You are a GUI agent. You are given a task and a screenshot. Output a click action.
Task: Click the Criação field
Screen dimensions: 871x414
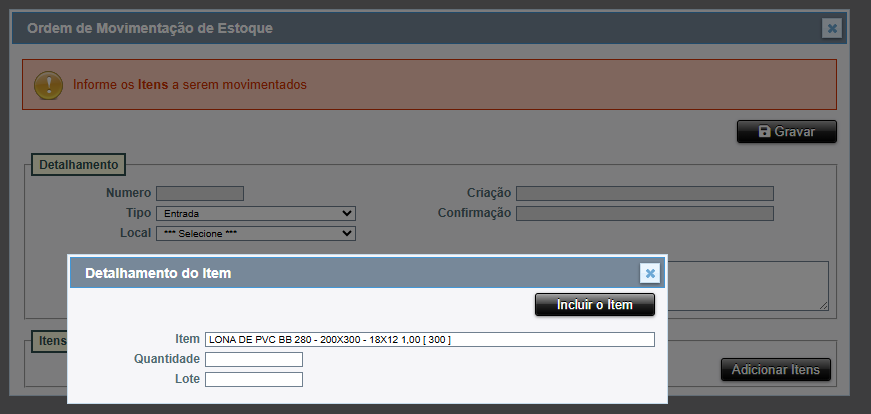[644, 193]
